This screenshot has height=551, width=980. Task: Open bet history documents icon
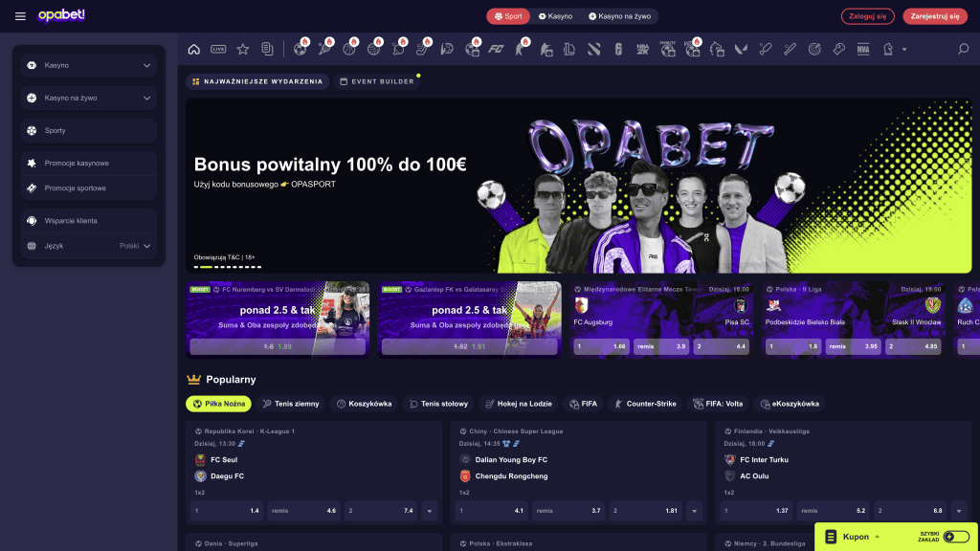(267, 50)
